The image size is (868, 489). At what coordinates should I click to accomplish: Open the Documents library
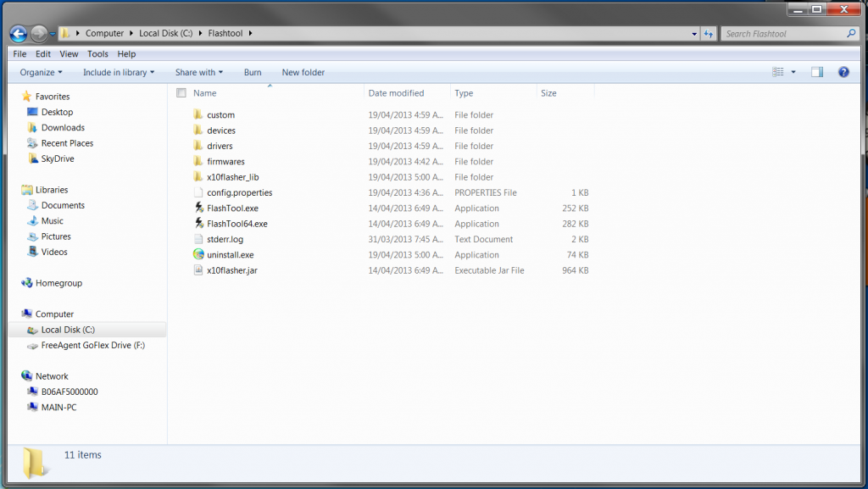pyautogui.click(x=63, y=205)
